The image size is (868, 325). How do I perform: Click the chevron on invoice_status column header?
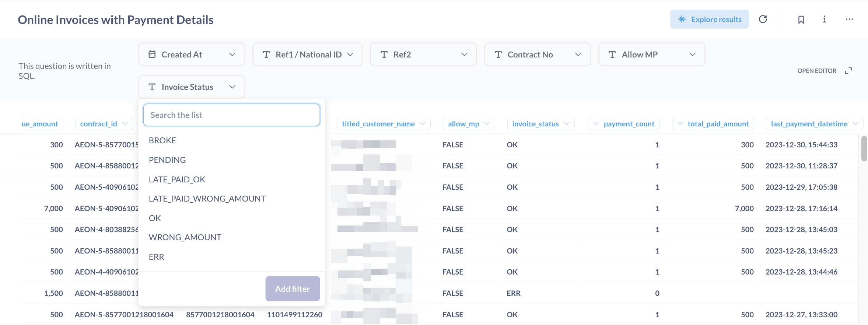[567, 123]
